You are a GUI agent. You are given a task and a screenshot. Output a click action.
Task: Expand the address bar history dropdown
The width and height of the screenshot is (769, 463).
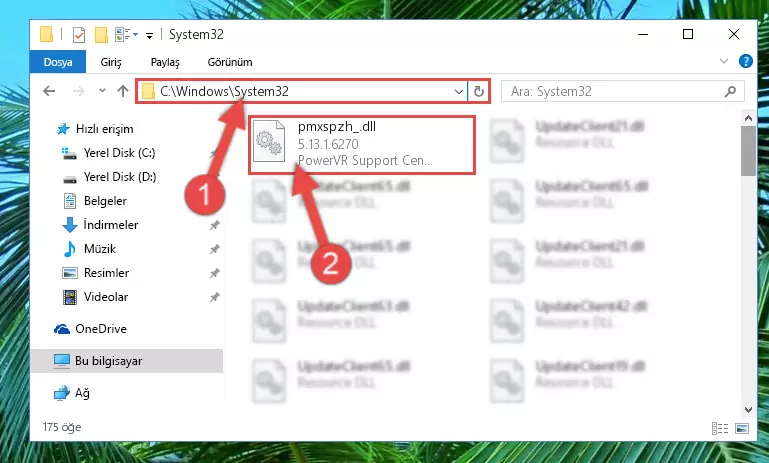click(459, 92)
